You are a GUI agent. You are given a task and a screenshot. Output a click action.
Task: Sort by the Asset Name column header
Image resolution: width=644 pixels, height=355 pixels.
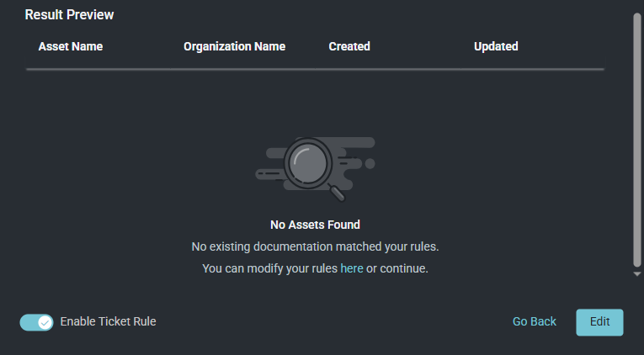[x=71, y=46]
